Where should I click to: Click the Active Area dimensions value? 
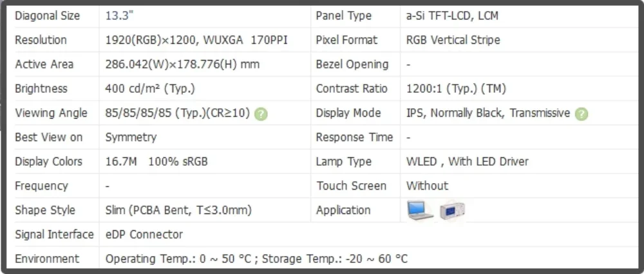coord(182,64)
